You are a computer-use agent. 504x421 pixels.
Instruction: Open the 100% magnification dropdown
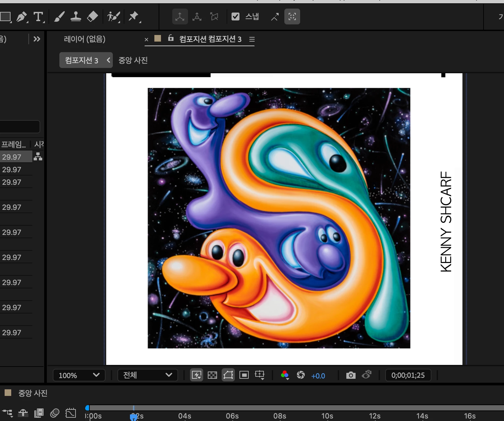point(79,375)
